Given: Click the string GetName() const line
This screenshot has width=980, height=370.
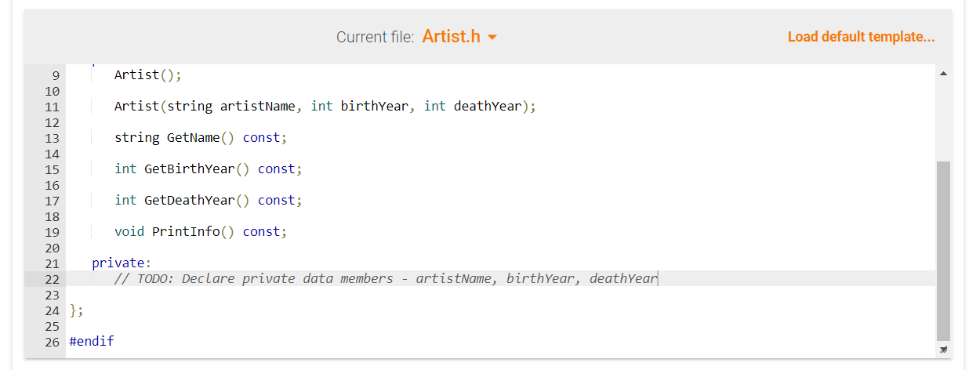Looking at the screenshot, I should click(x=201, y=138).
